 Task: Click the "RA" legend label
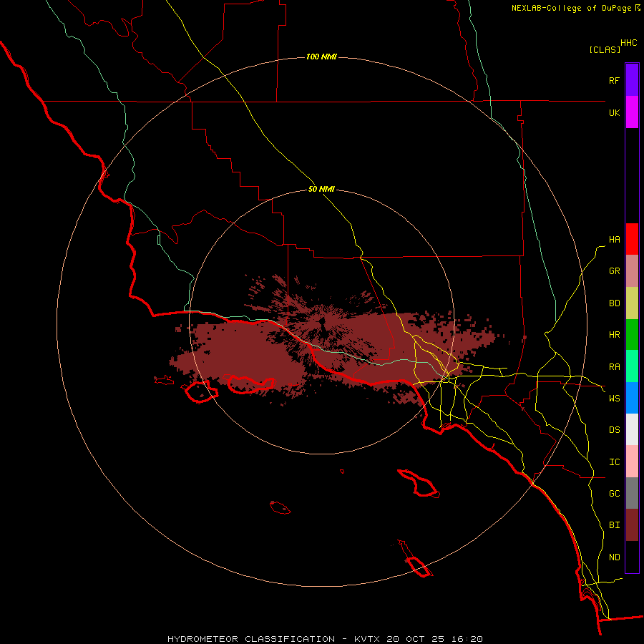click(x=614, y=367)
